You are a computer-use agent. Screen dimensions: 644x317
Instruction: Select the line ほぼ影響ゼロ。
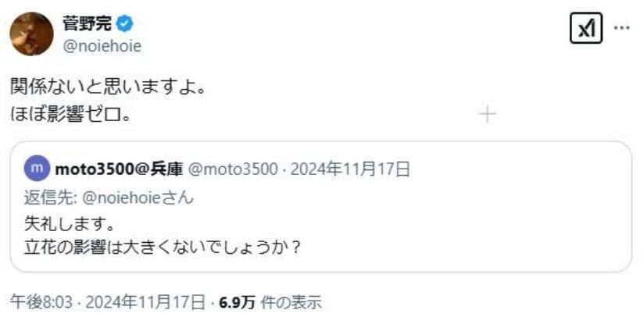(70, 116)
